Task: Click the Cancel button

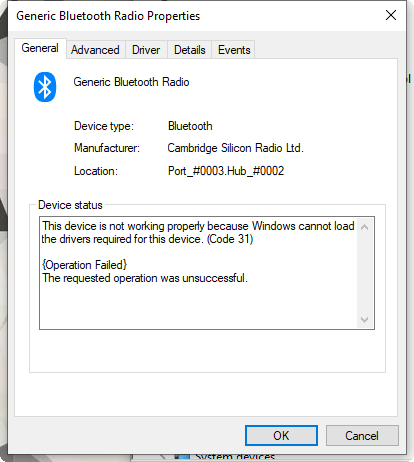Action: [362, 435]
